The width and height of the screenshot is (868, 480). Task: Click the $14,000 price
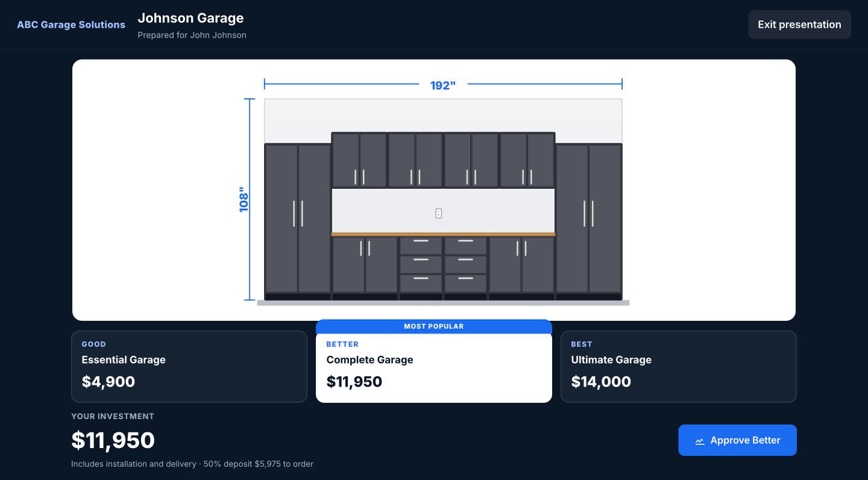[601, 382]
